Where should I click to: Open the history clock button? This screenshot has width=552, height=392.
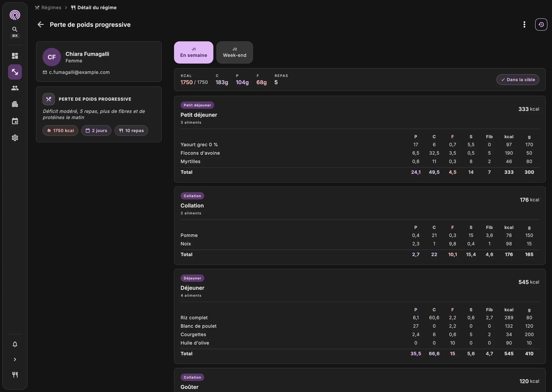pos(541,25)
